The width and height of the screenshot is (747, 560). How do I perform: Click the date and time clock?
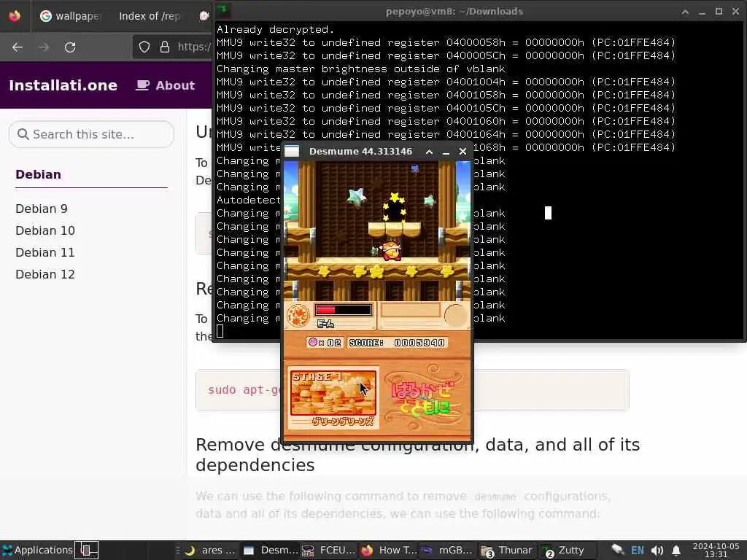[x=716, y=550]
